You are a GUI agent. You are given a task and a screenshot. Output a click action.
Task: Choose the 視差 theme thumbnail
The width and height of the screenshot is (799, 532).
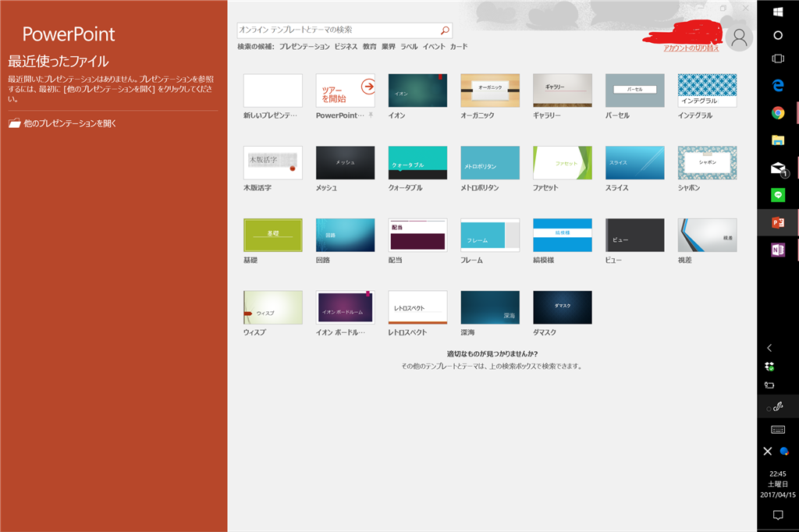point(707,235)
